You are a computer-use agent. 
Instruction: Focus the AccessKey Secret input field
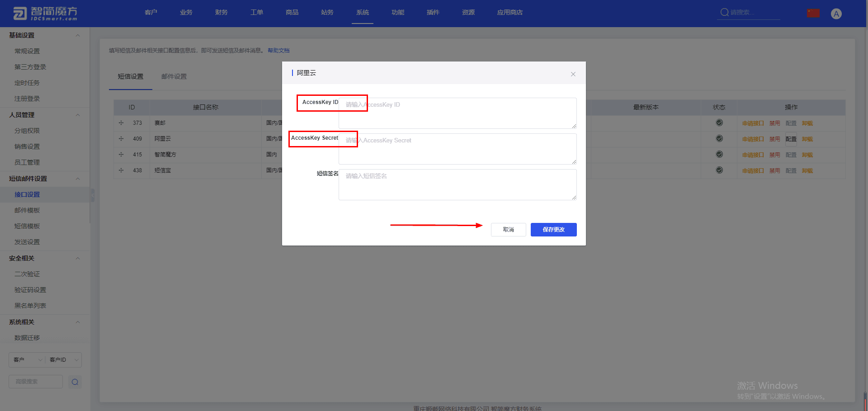[458, 149]
